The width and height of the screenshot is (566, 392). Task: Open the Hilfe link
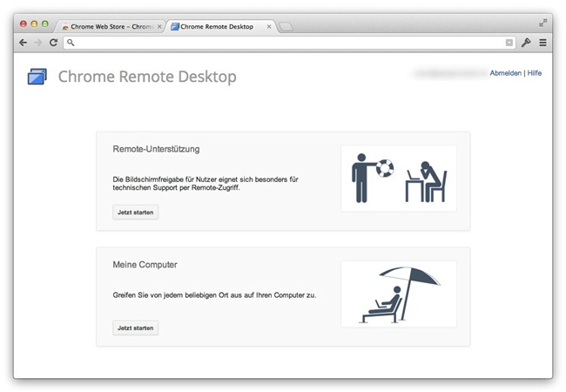[534, 73]
